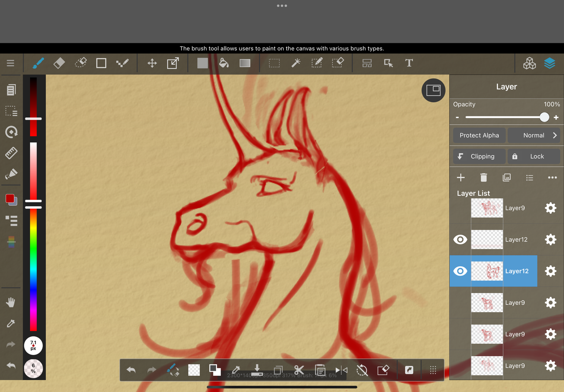Open iPad multitasking three-dots control

point(282,6)
